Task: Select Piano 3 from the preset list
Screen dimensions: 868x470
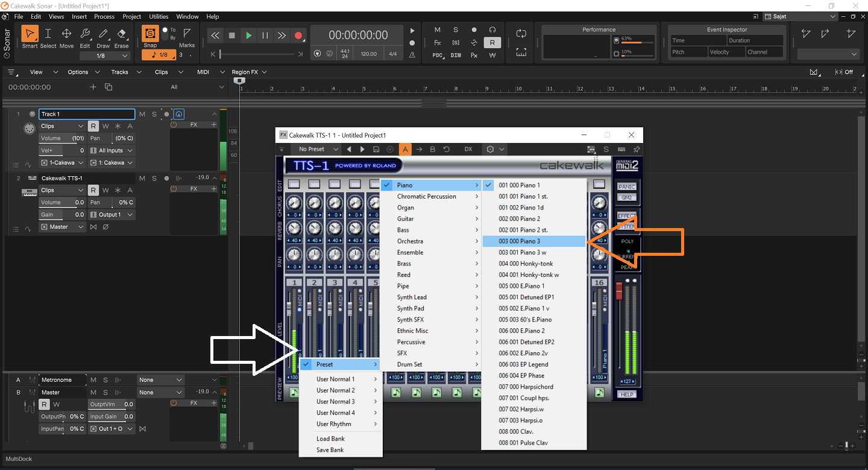Action: tap(534, 241)
